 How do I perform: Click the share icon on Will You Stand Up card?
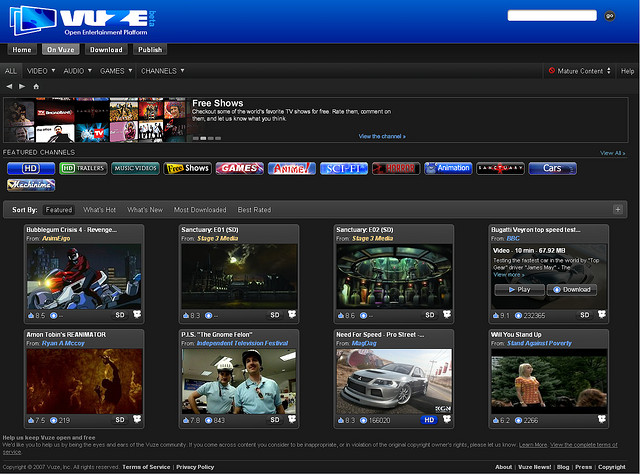coord(602,419)
